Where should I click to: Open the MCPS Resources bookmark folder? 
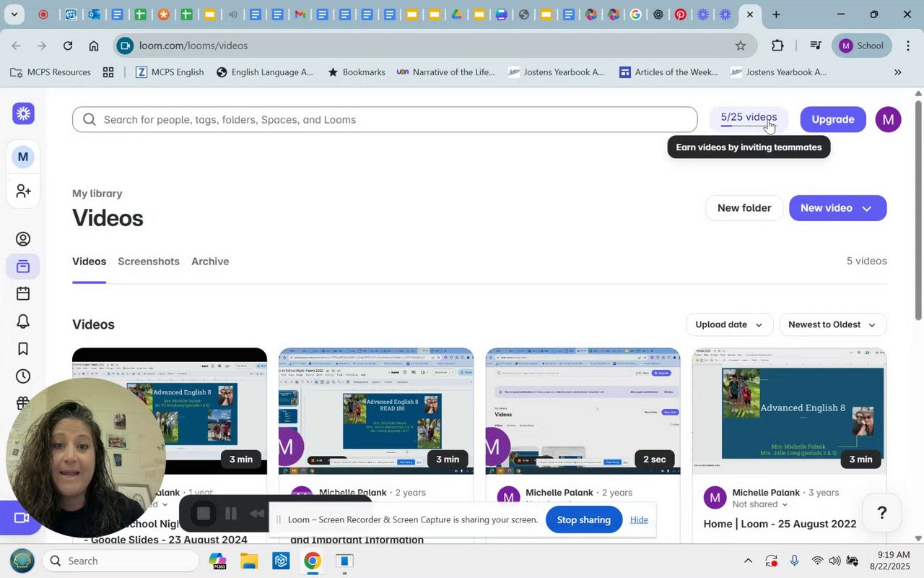coord(50,72)
